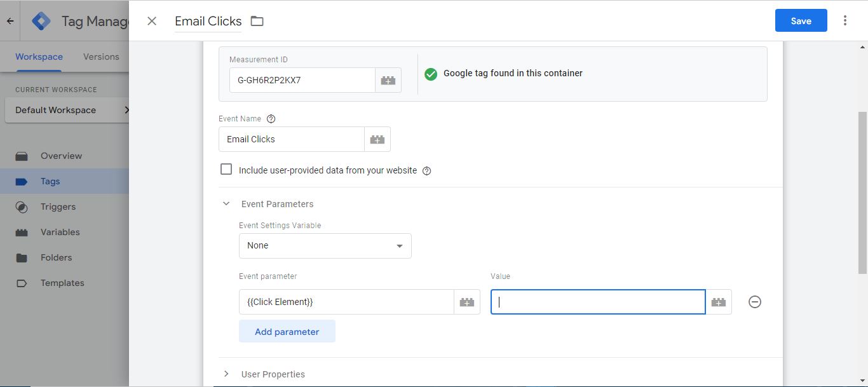Open variable picker next to Value field
Screen dimensions: 868x387
pyautogui.click(x=719, y=302)
